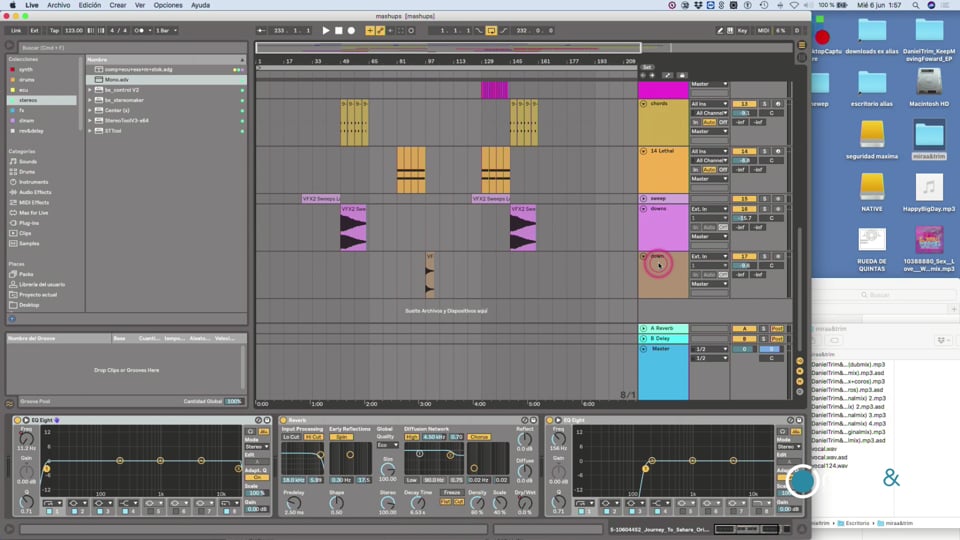The image size is (960, 540).
Task: Expand the Center (s) browser item
Action: (90, 110)
